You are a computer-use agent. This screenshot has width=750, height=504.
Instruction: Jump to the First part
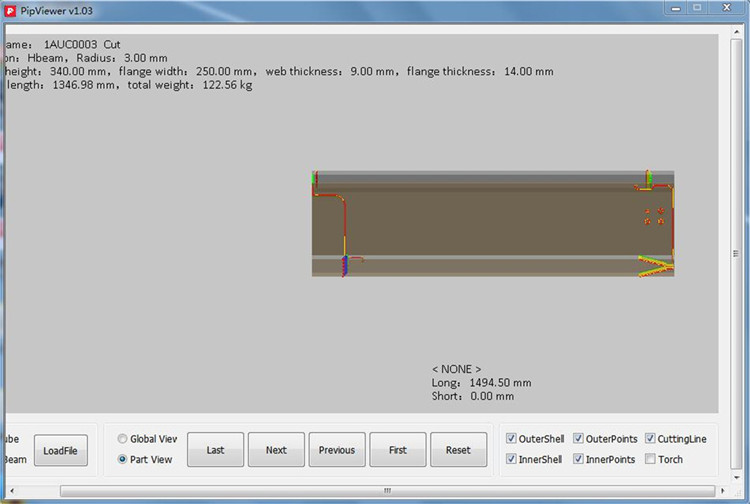click(397, 450)
